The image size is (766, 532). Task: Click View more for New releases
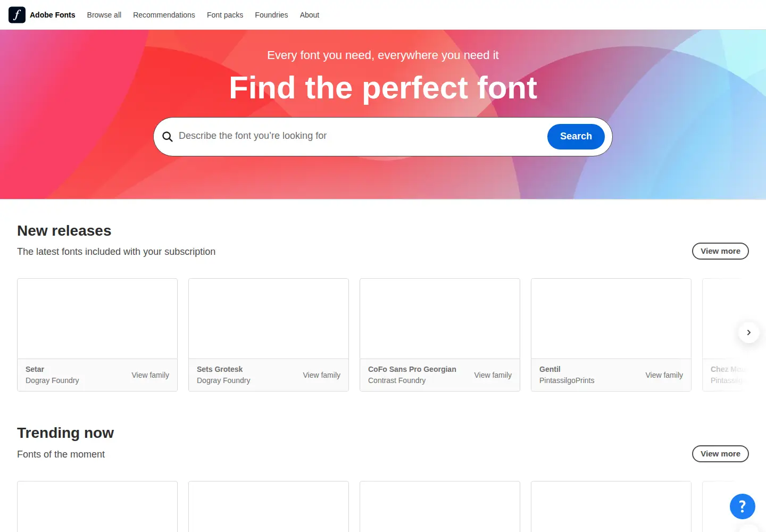pos(720,251)
